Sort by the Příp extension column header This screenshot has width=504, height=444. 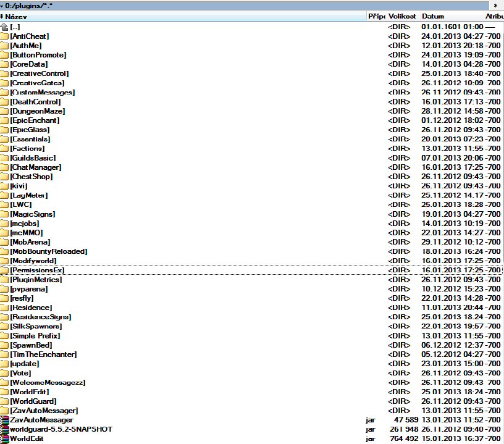pyautogui.click(x=376, y=17)
